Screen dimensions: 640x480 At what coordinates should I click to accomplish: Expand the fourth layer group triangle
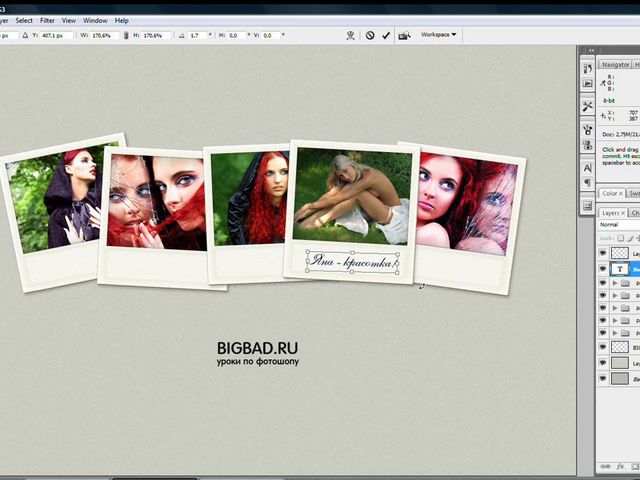(615, 321)
